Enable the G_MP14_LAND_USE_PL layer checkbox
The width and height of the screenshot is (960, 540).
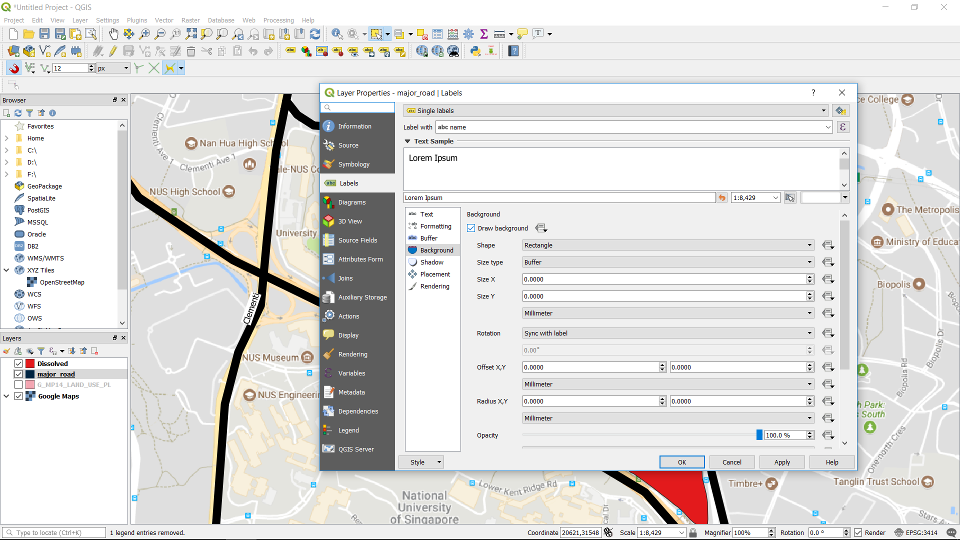pos(18,385)
